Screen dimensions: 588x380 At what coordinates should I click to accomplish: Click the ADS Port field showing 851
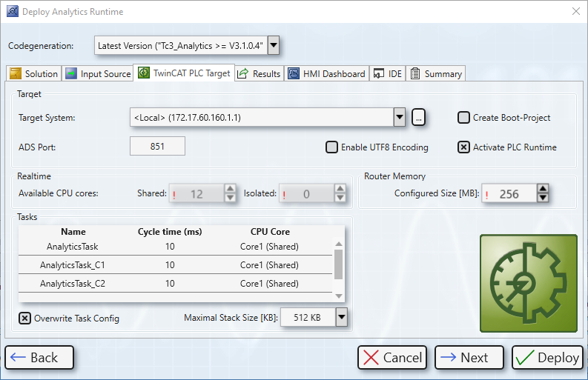(157, 146)
